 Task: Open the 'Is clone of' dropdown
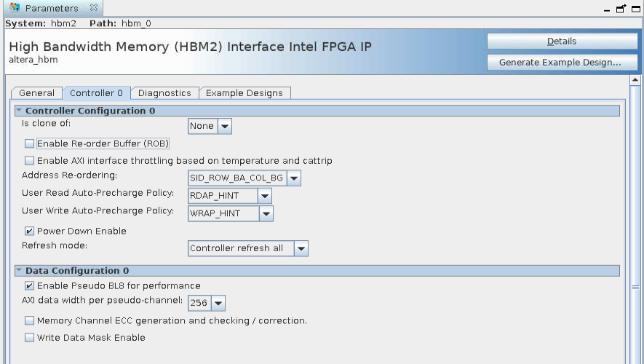(225, 126)
